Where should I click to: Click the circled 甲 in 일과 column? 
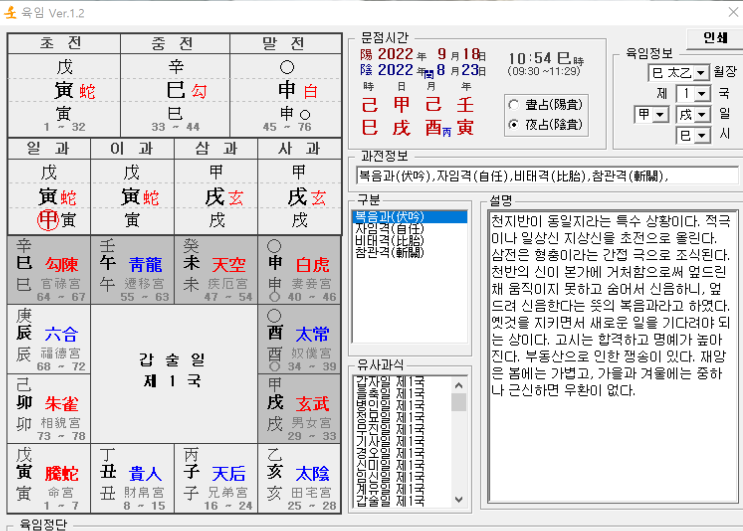(48, 220)
